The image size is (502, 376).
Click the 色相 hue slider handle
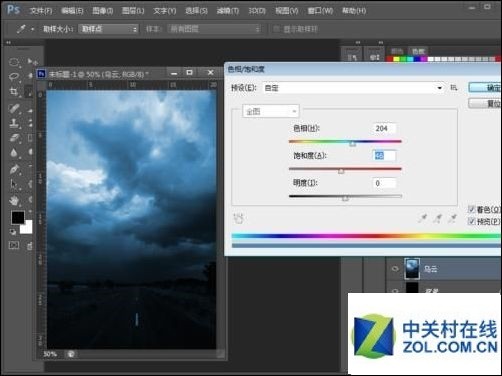click(x=352, y=144)
